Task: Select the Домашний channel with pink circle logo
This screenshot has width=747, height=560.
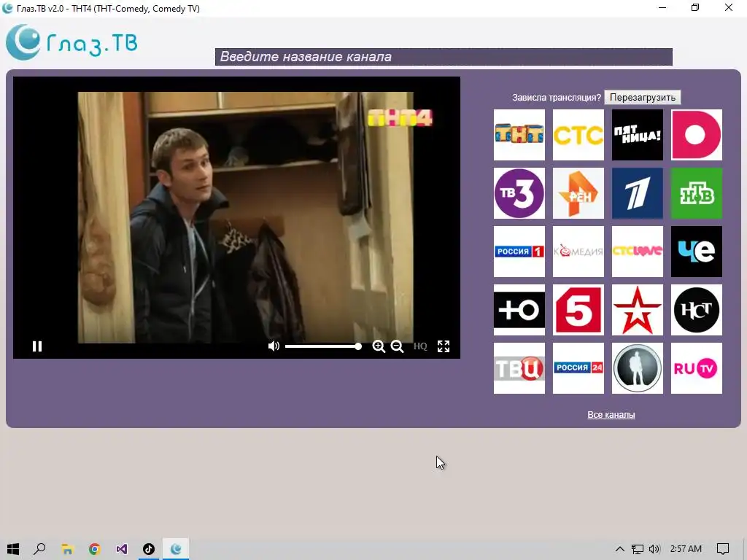Action: 696,135
